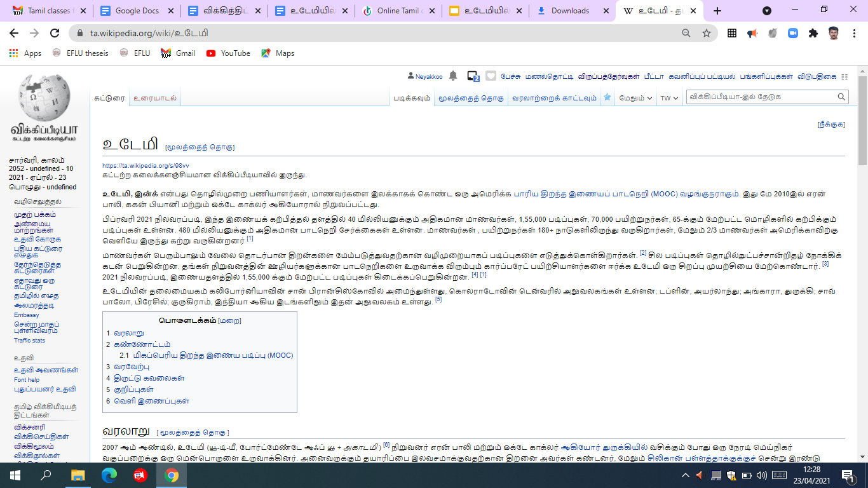Add page to watchlist using blue star
The image size is (868, 488).
point(607,97)
